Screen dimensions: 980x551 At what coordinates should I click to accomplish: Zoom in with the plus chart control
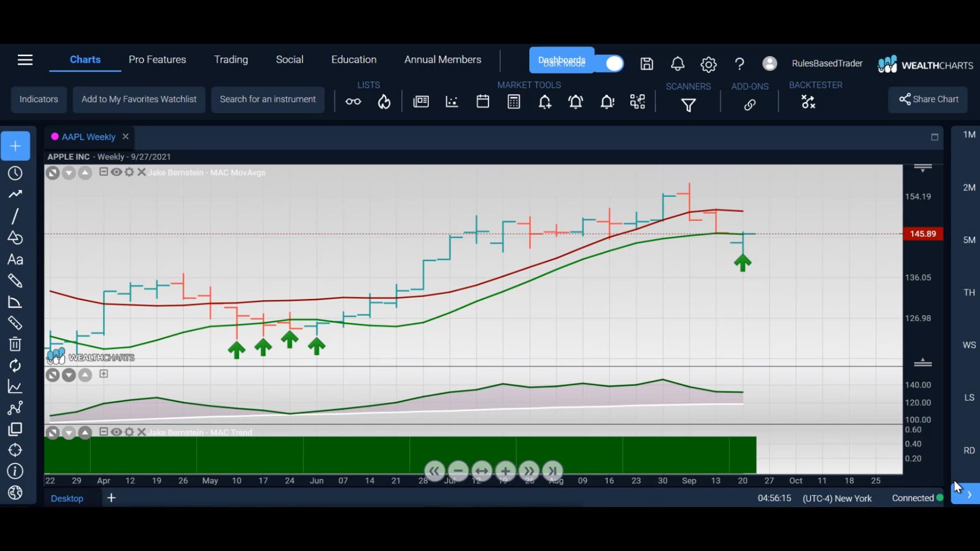(505, 471)
